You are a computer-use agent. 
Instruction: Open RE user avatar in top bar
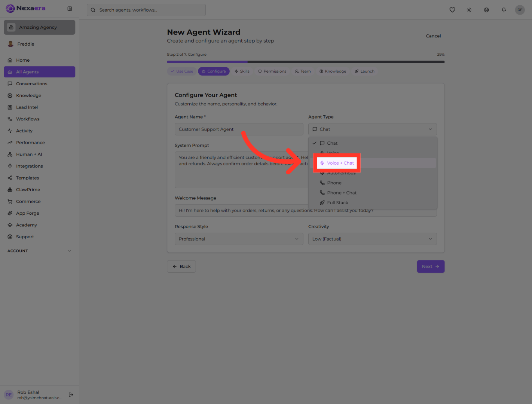point(520,10)
